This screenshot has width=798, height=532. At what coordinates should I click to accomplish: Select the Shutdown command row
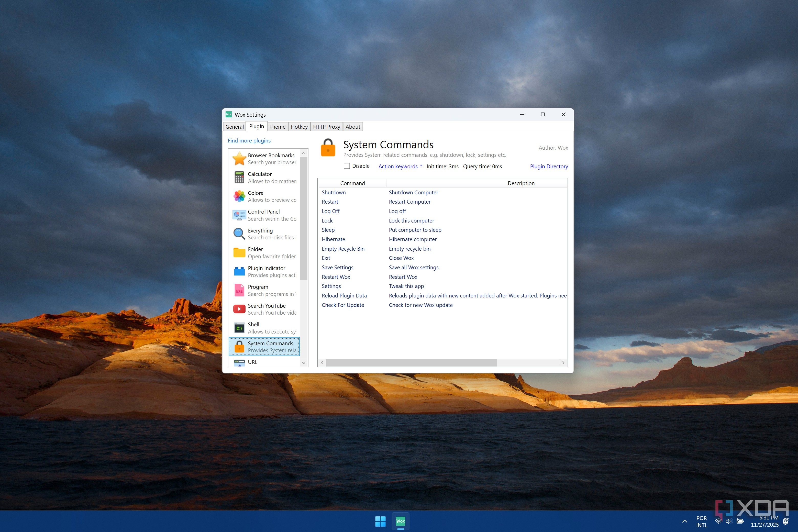pyautogui.click(x=442, y=192)
